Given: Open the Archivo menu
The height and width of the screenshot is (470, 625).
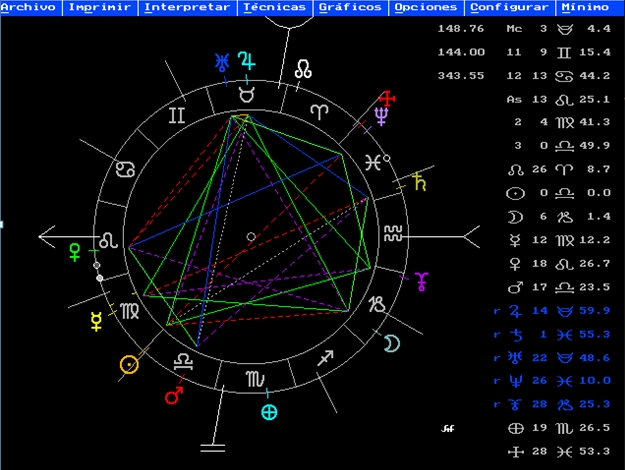Looking at the screenshot, I should pos(29,7).
